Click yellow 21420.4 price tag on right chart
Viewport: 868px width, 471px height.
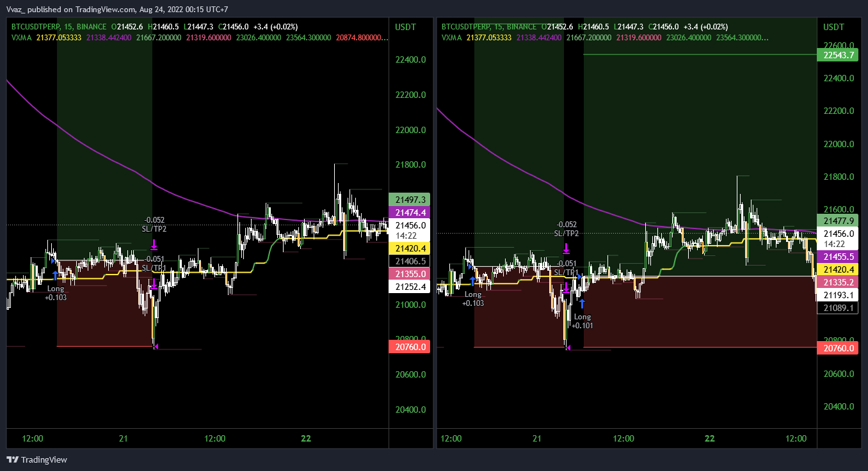point(839,269)
